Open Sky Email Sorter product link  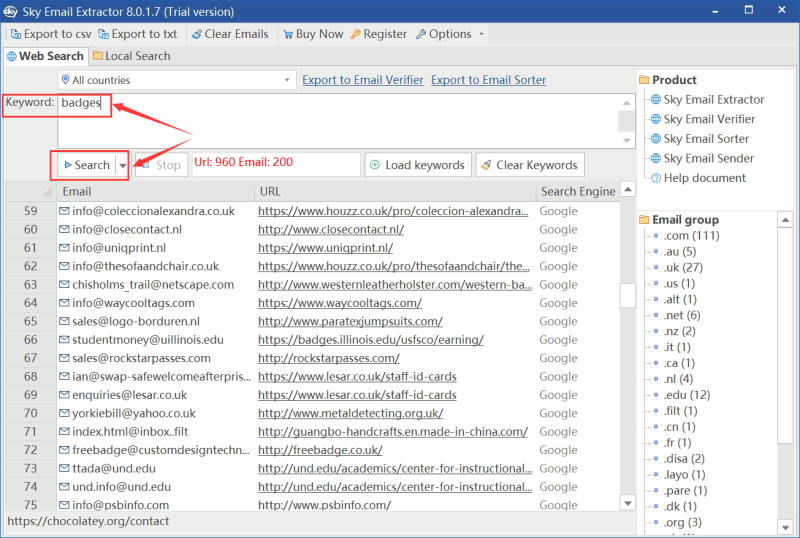pyautogui.click(x=706, y=139)
